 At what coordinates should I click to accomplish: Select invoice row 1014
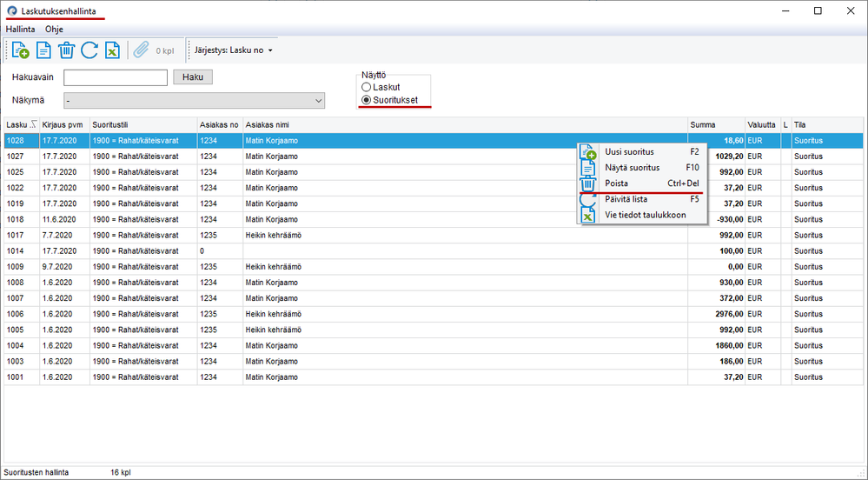(x=434, y=251)
